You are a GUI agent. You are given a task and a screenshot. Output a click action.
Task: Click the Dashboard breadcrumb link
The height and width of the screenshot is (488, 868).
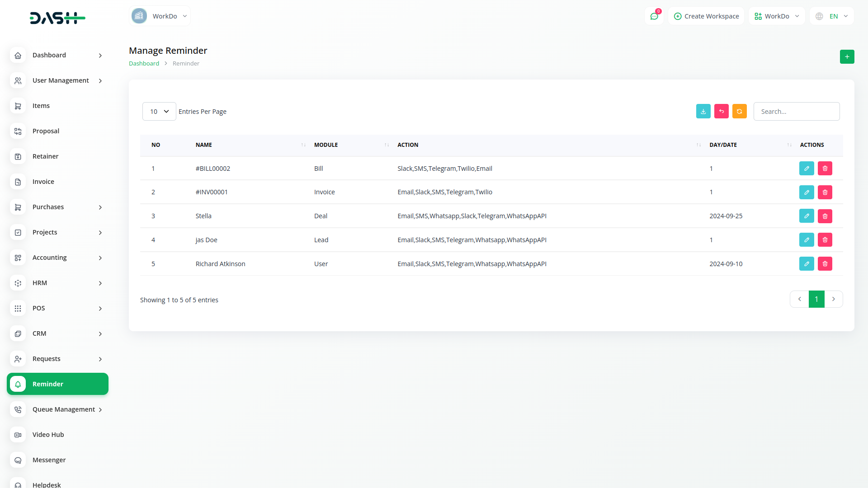coord(144,64)
